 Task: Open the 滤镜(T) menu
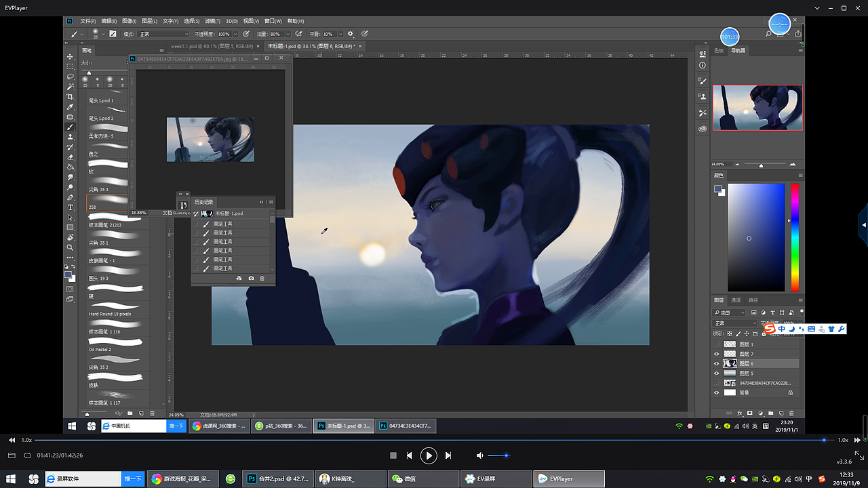pyautogui.click(x=212, y=21)
